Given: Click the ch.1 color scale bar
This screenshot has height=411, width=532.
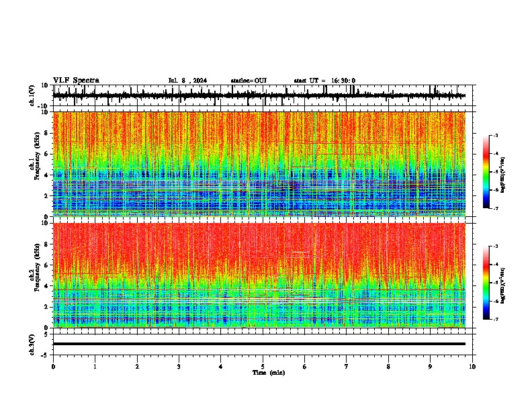Looking at the screenshot, I should (x=486, y=172).
